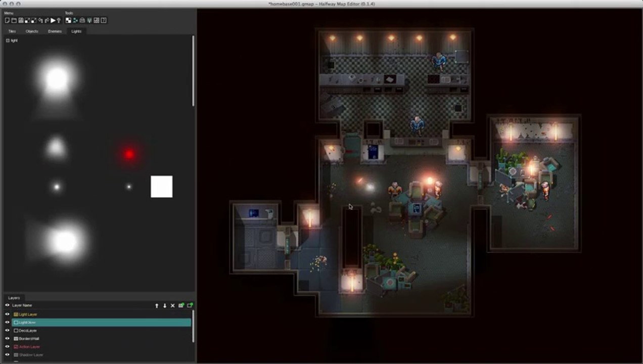Select the Action Layer row
The image size is (643, 364).
click(x=102, y=347)
